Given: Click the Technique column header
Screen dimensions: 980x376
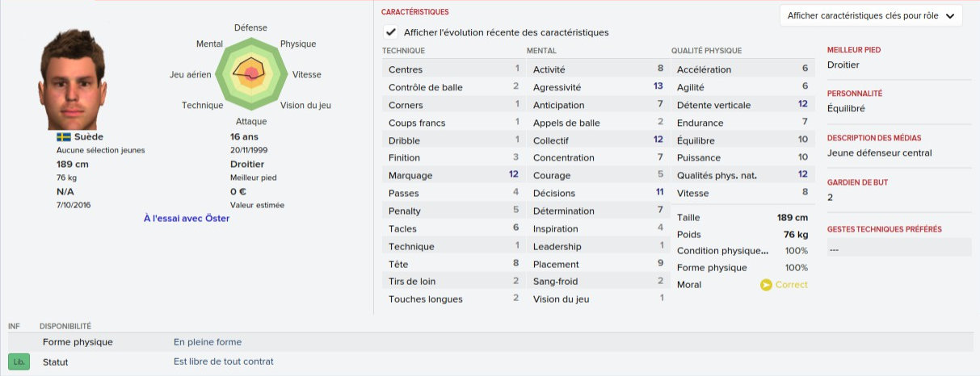Looking at the screenshot, I should [403, 51].
